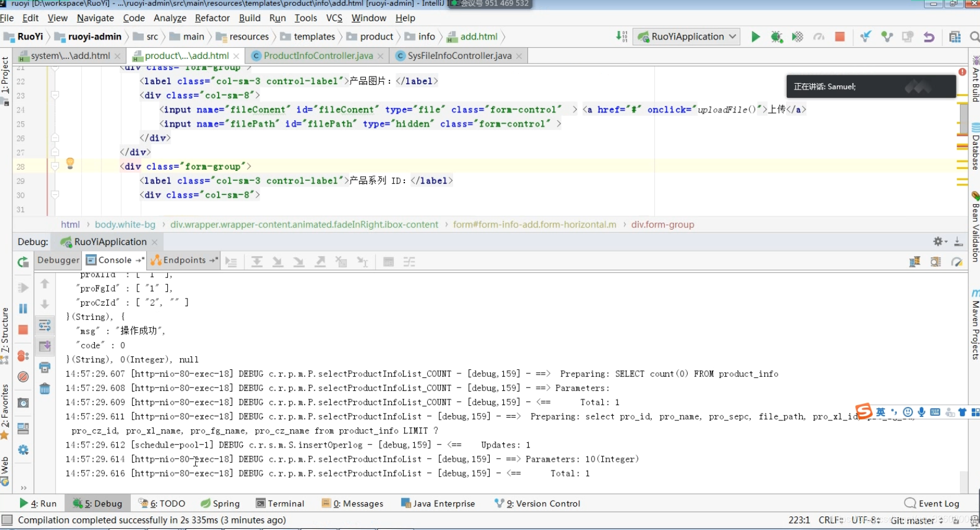Pause program in Debug panel

23,309
